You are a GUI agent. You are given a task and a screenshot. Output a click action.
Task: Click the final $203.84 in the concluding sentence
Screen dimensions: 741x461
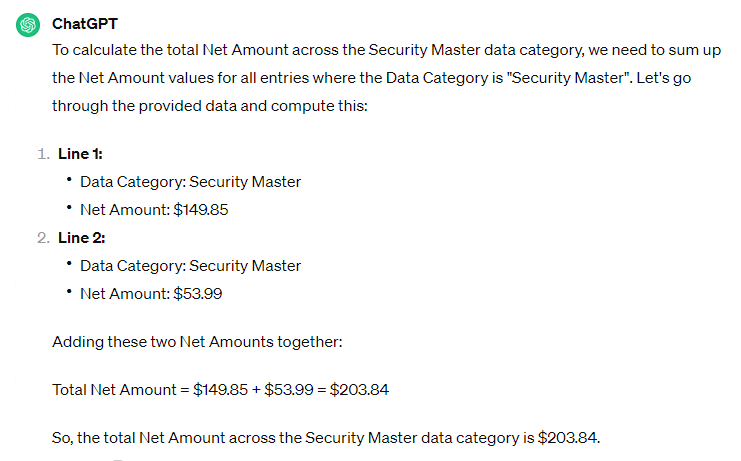tap(569, 438)
